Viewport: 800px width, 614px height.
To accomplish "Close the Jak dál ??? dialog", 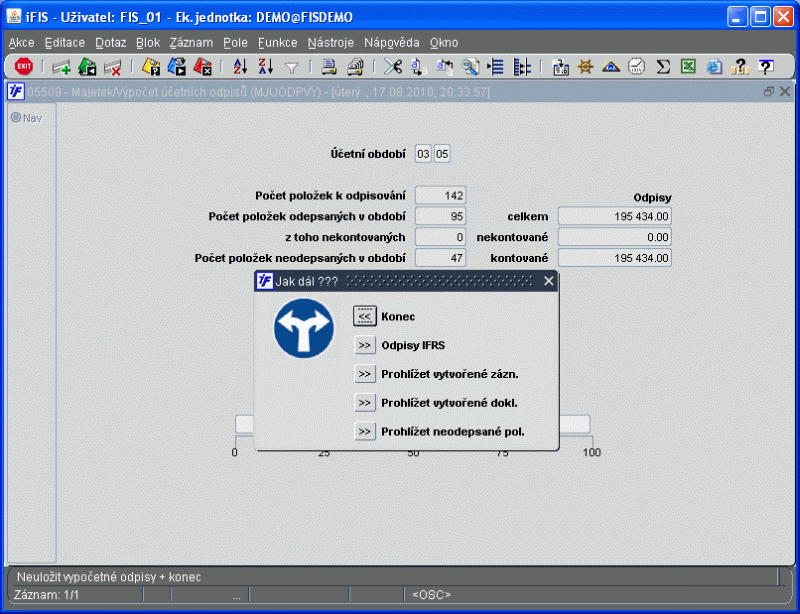I will (x=548, y=281).
